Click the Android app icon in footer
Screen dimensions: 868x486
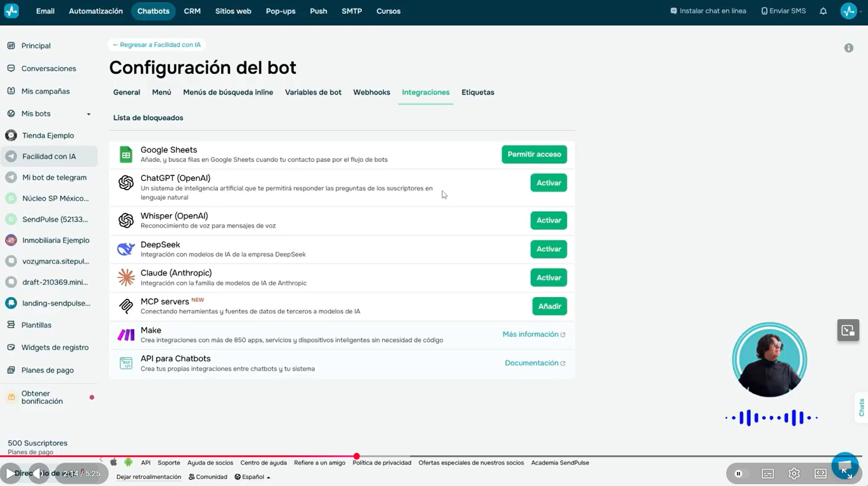[x=128, y=462]
